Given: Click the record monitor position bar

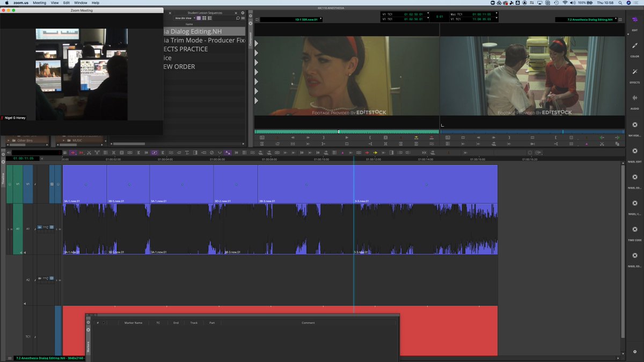Looking at the screenshot, I should pyautogui.click(x=532, y=131).
